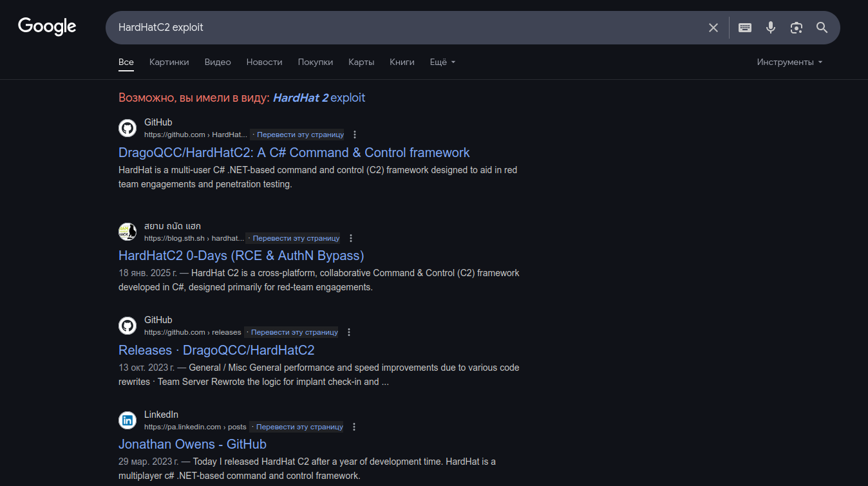This screenshot has width=868, height=486.
Task: Start voice search with microphone icon
Action: tap(771, 28)
